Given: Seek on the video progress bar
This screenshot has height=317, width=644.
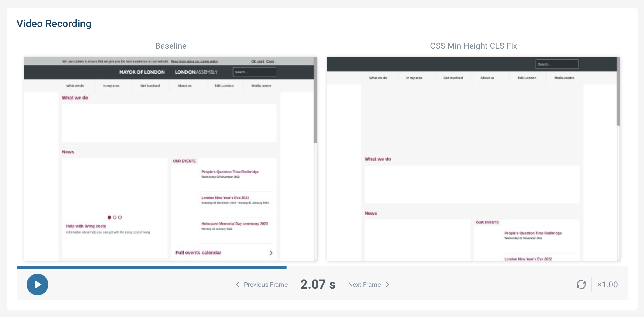Looking at the screenshot, I should (322, 267).
